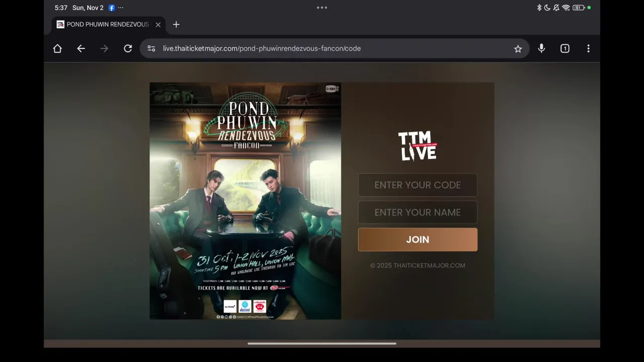Click the © 2025 THAITICKETMAJOR.COM text

(418, 265)
